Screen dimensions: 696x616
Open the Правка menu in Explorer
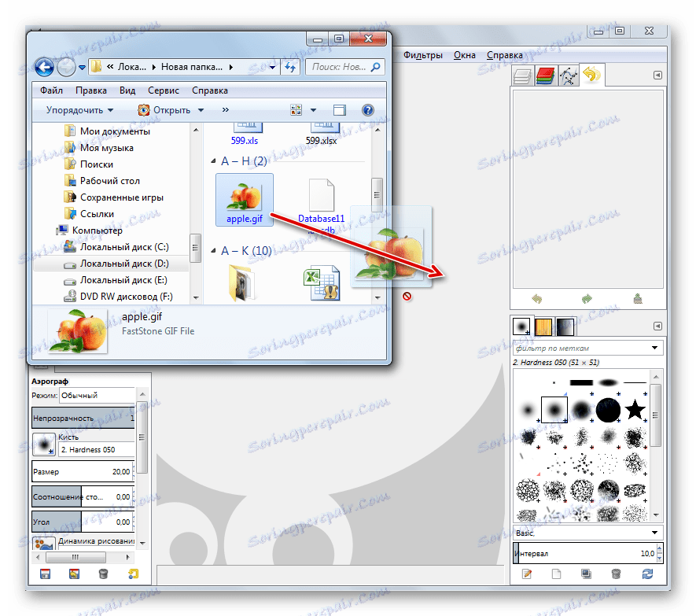coord(91,90)
